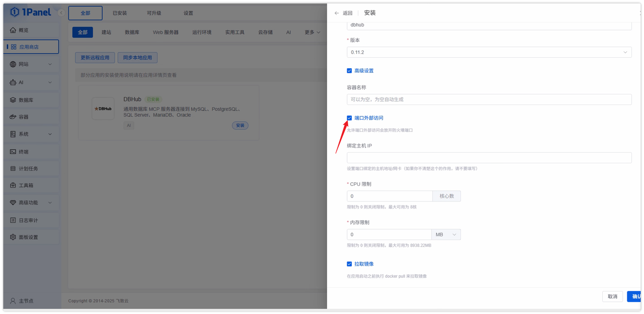The height and width of the screenshot is (314, 644).
Task: Click 返回 to go back from install page
Action: pyautogui.click(x=346, y=13)
